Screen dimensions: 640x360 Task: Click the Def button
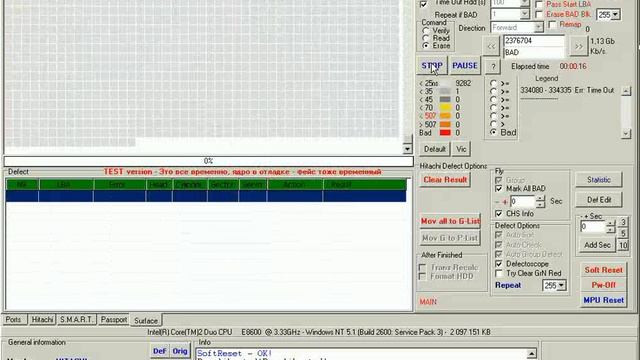tap(159, 351)
